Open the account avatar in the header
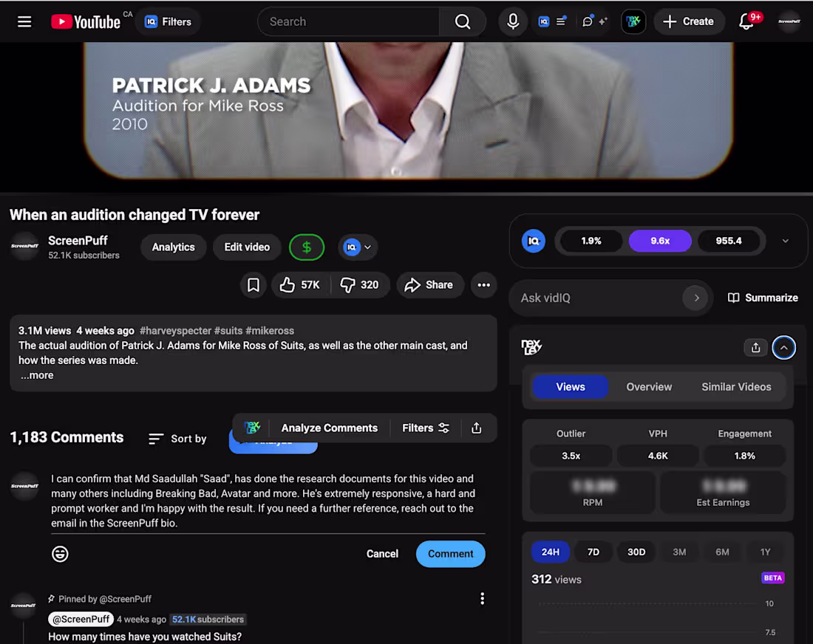 (789, 21)
